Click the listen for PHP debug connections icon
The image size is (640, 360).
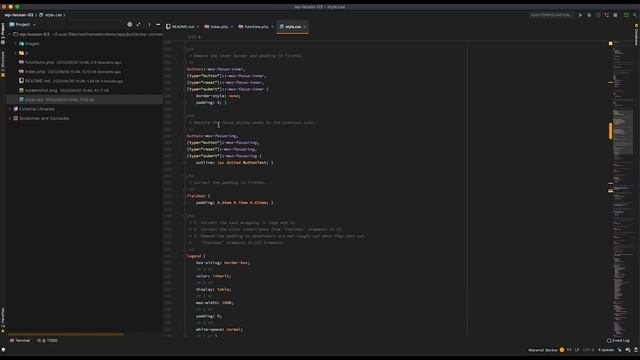click(x=607, y=15)
